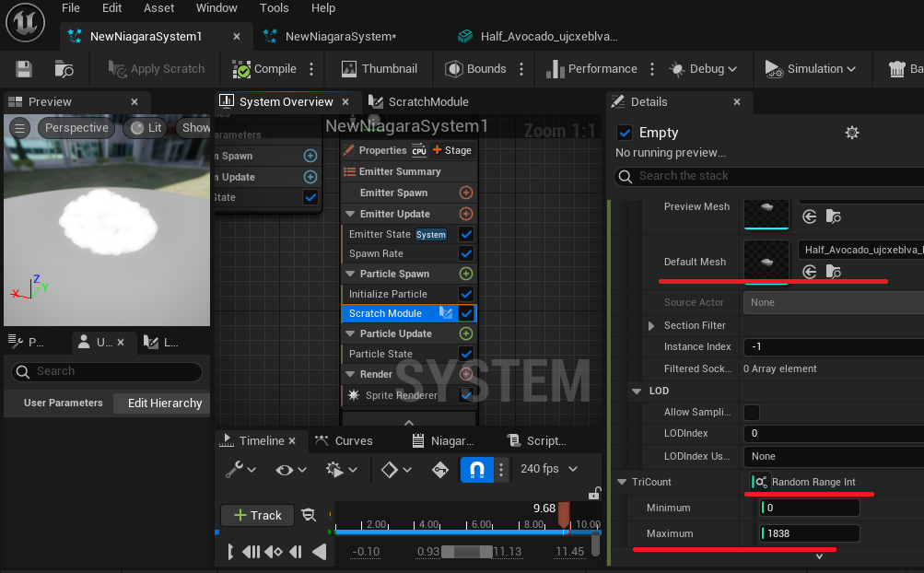The width and height of the screenshot is (924, 573).
Task: Open the Compile options three-dot menu
Action: click(311, 69)
